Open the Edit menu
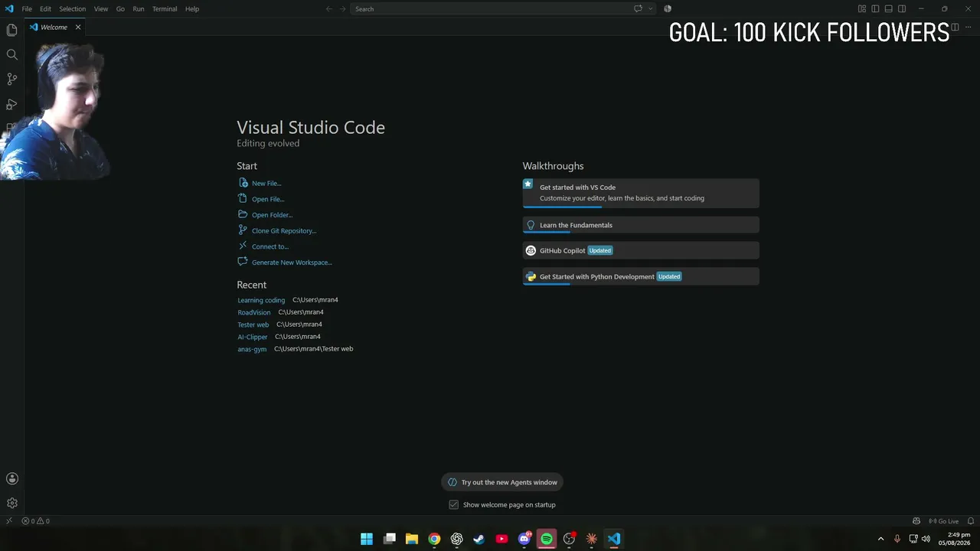 tap(45, 9)
